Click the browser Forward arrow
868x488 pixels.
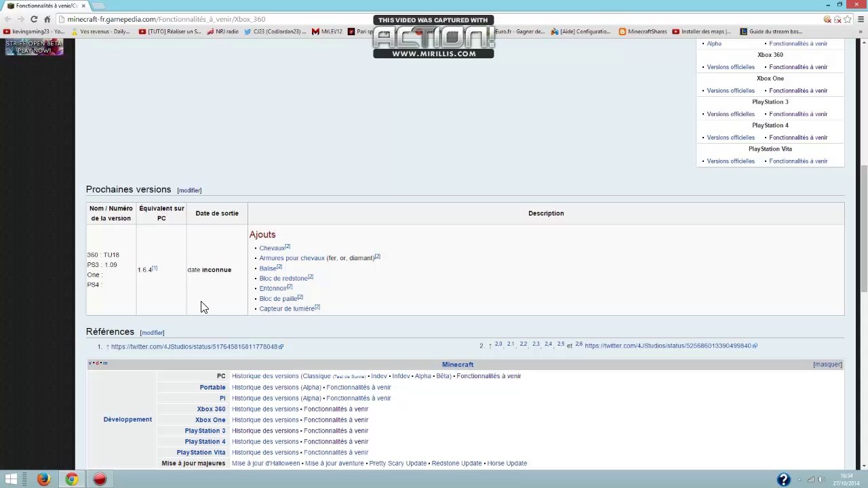[x=20, y=19]
